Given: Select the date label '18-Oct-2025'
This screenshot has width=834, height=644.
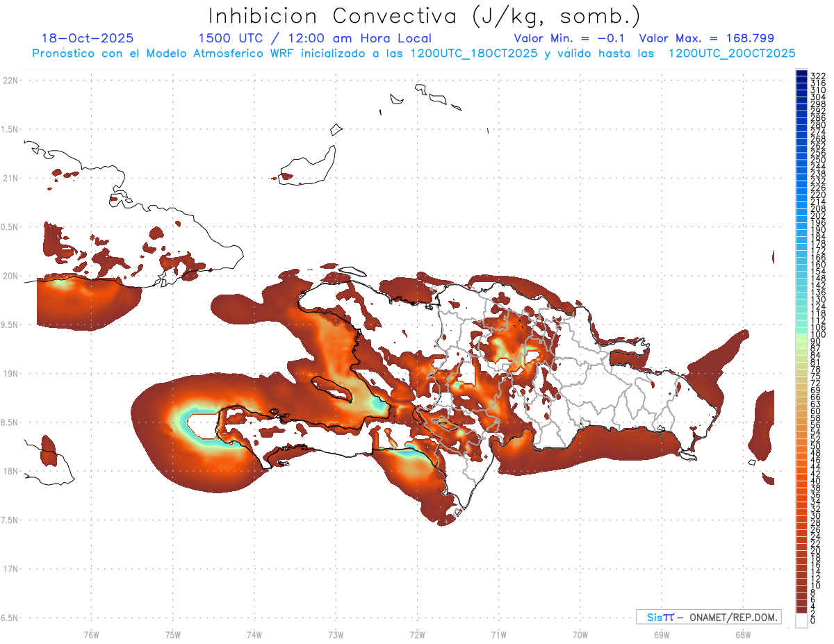Looking at the screenshot, I should click(88, 38).
